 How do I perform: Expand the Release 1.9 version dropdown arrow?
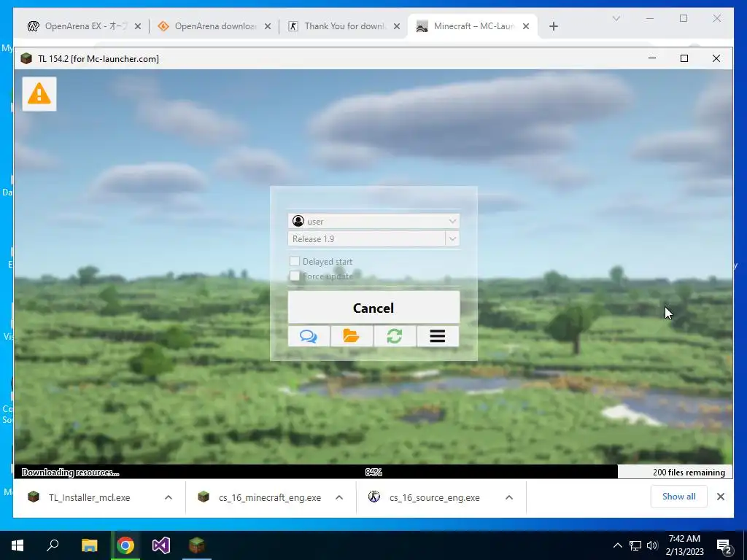(x=452, y=238)
